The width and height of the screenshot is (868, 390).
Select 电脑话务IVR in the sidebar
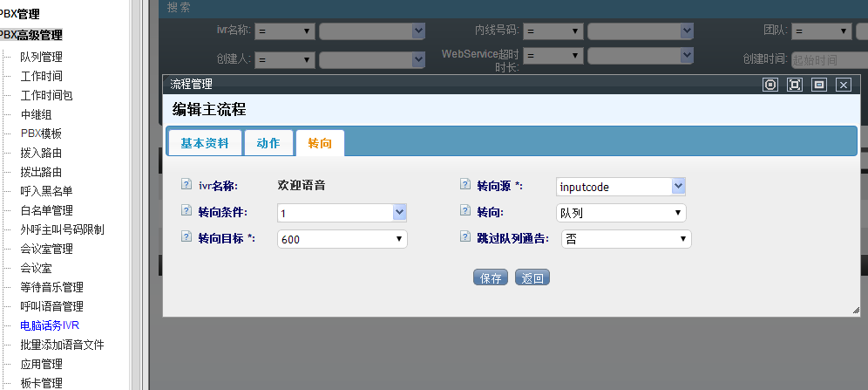pyautogui.click(x=50, y=325)
